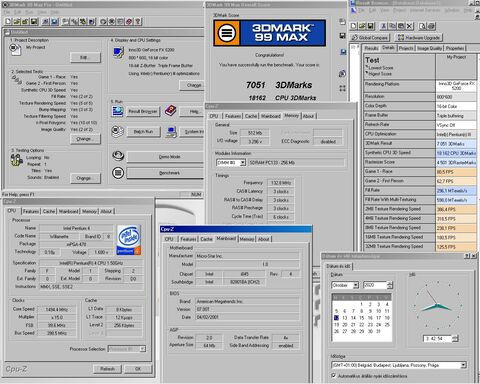Click Change button under Selected Tests
This screenshot has width=480, height=384.
pos(85,139)
